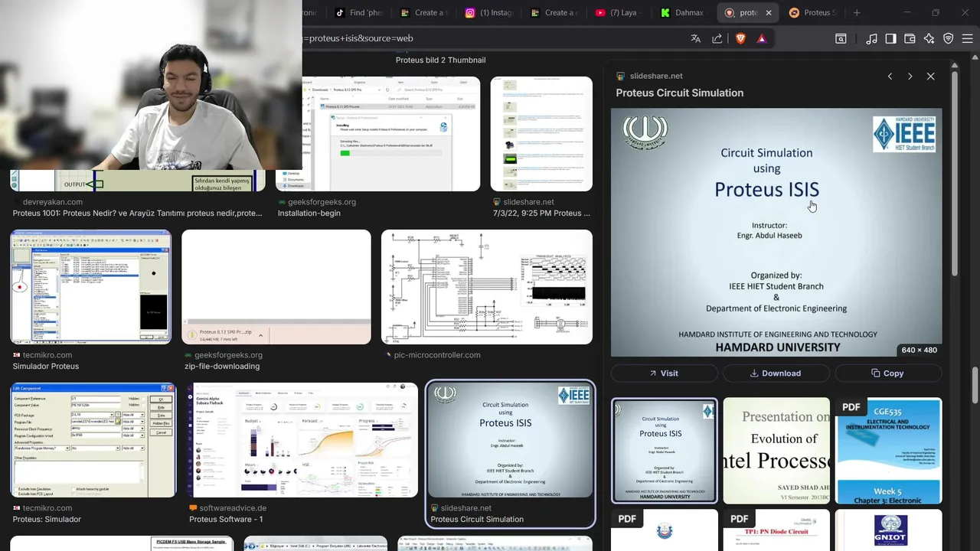Click the pic-microcontroller.com source label
Viewport: 980px width, 551px height.
pos(437,355)
